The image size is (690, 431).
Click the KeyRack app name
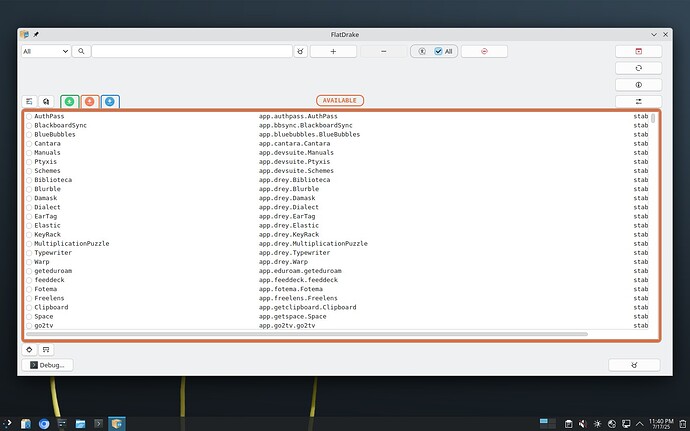48,235
